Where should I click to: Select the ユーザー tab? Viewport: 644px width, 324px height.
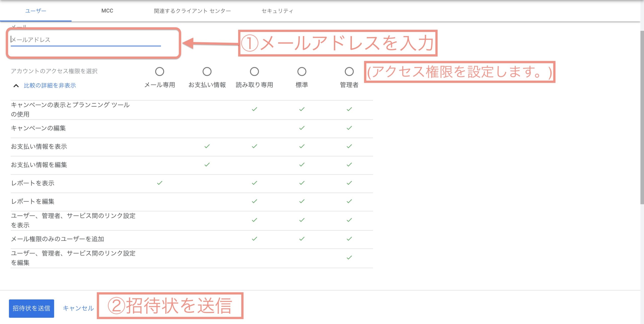pos(36,11)
